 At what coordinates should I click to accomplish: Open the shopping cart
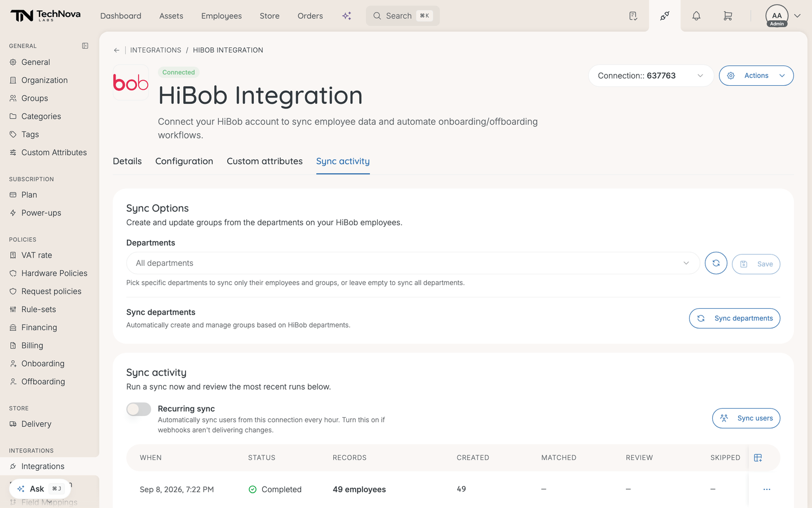coord(728,16)
